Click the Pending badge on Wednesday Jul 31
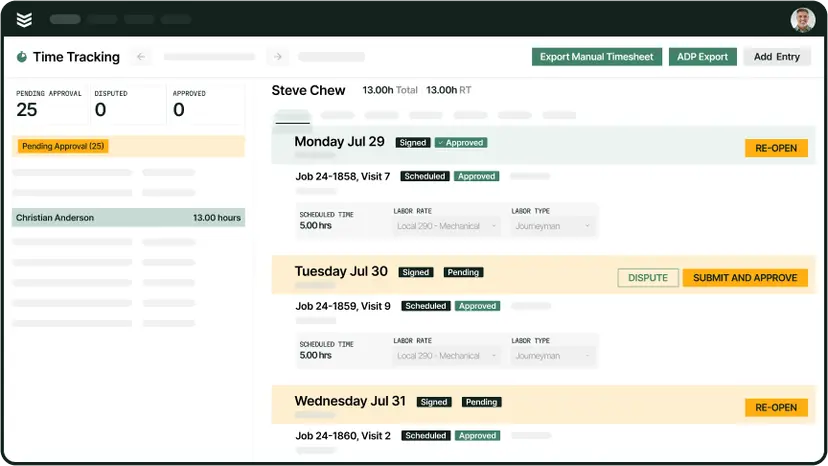The width and height of the screenshot is (828, 466). point(482,402)
